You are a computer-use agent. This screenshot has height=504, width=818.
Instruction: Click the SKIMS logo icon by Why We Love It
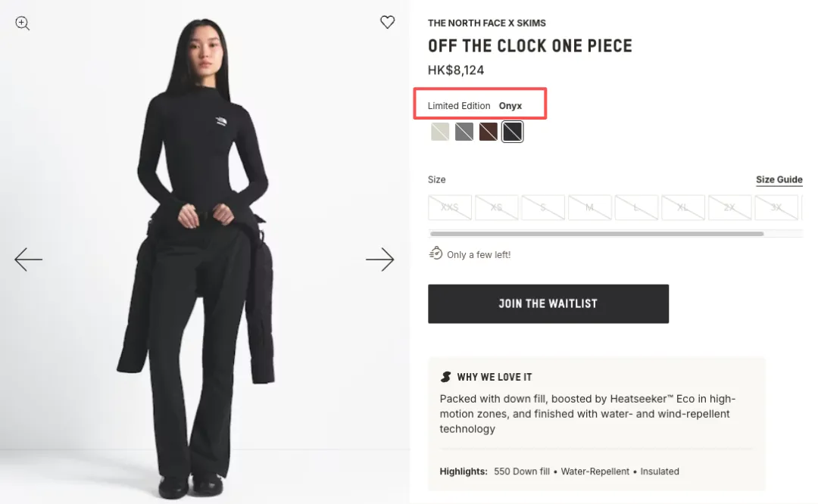point(446,377)
